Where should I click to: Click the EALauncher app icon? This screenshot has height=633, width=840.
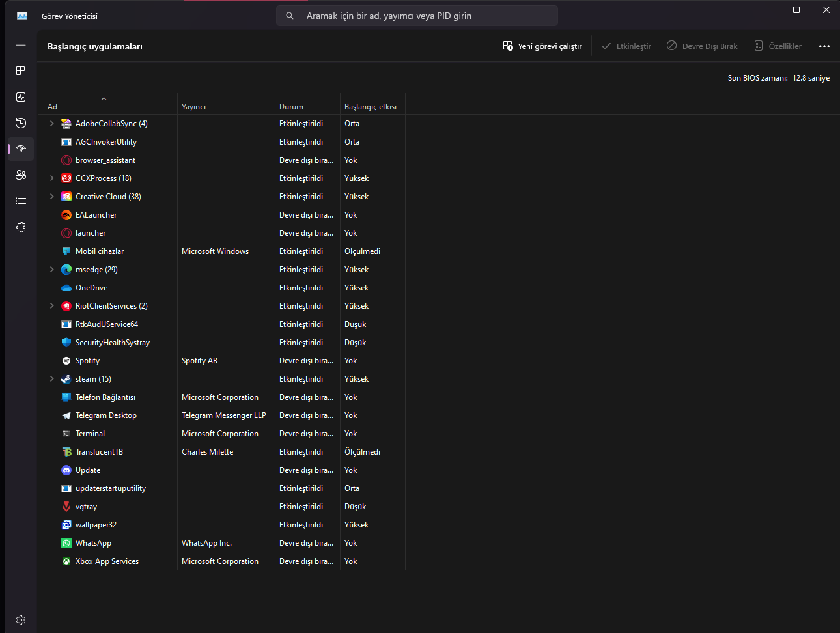tap(66, 215)
